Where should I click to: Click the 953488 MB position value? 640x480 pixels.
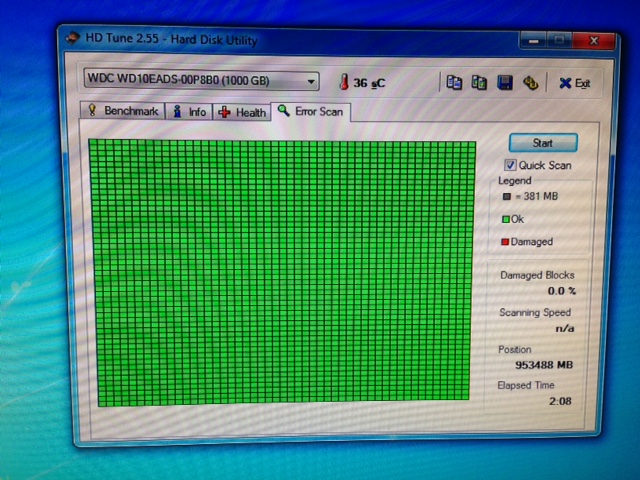coord(544,364)
